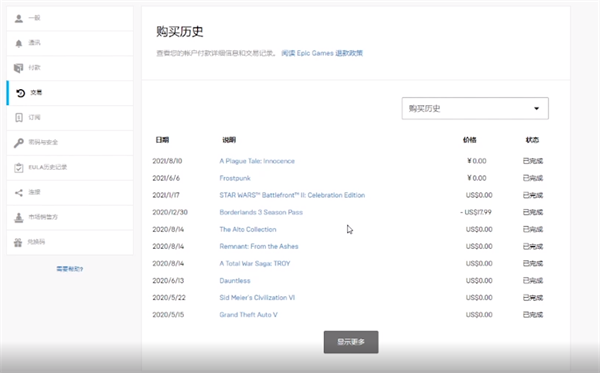Click the key icon for 密码与安全
This screenshot has width=600, height=373.
click(19, 143)
